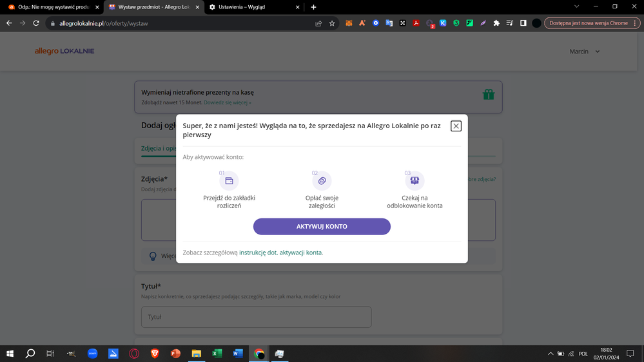This screenshot has width=644, height=362.
Task: Open the notification center icon
Action: [630, 354]
